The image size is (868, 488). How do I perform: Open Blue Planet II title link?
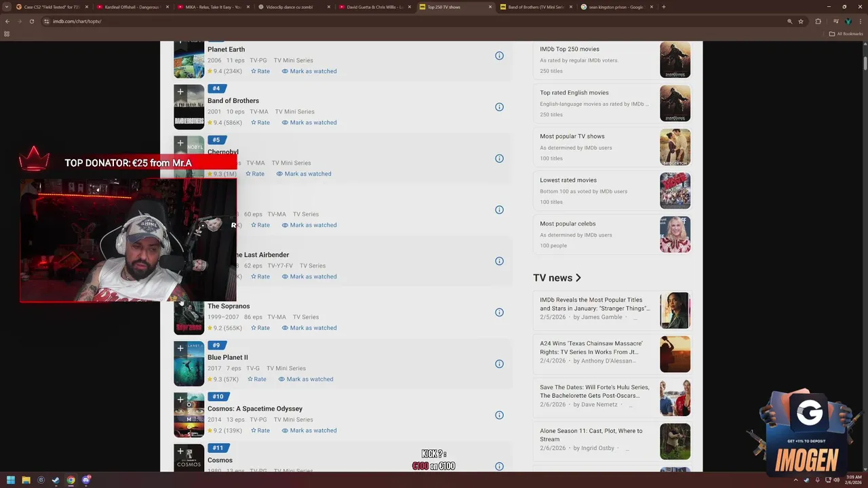228,357
